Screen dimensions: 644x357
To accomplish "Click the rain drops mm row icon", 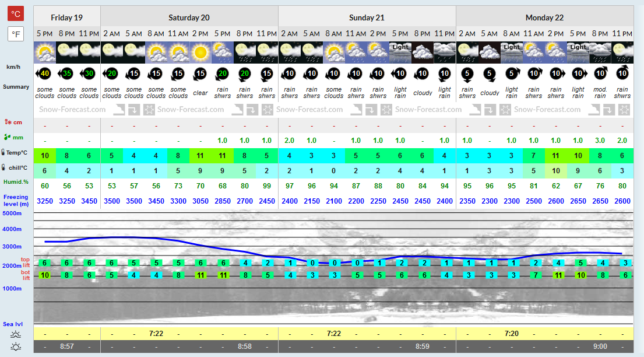I will (8, 137).
